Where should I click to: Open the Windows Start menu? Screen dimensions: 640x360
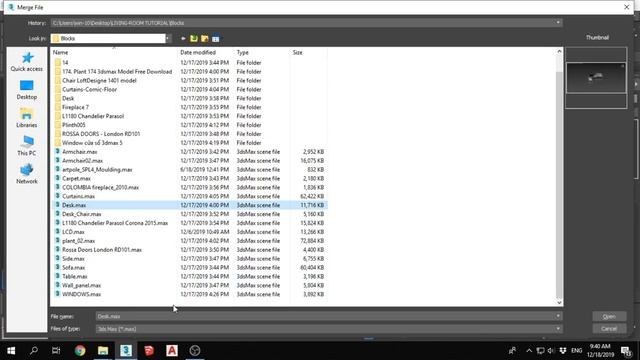pyautogui.click(x=11, y=351)
